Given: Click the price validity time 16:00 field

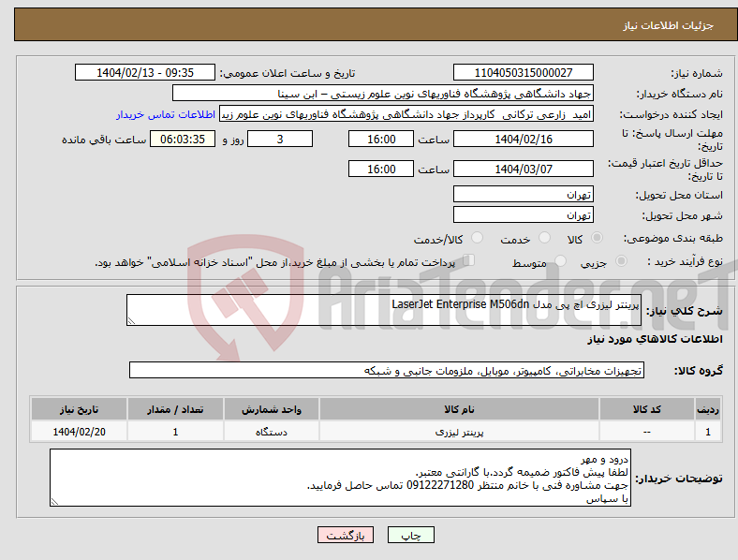Looking at the screenshot, I should click(x=381, y=169).
